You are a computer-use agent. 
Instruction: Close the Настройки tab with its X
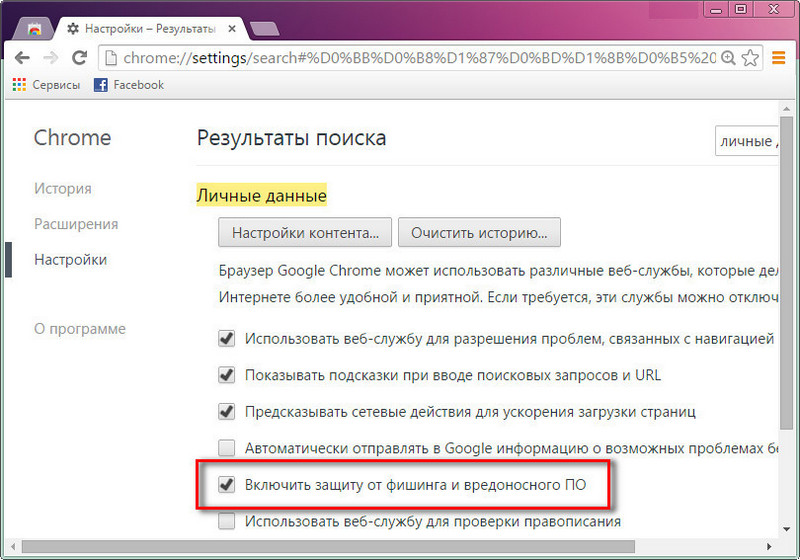pyautogui.click(x=232, y=29)
